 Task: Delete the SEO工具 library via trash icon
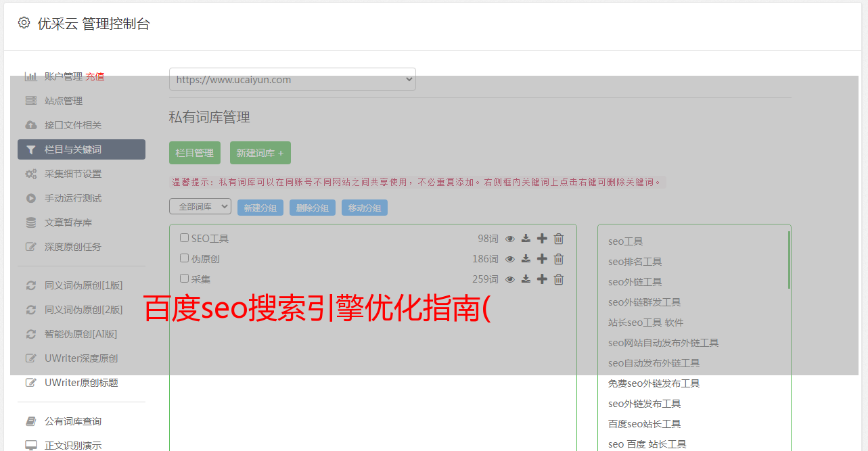click(x=559, y=239)
